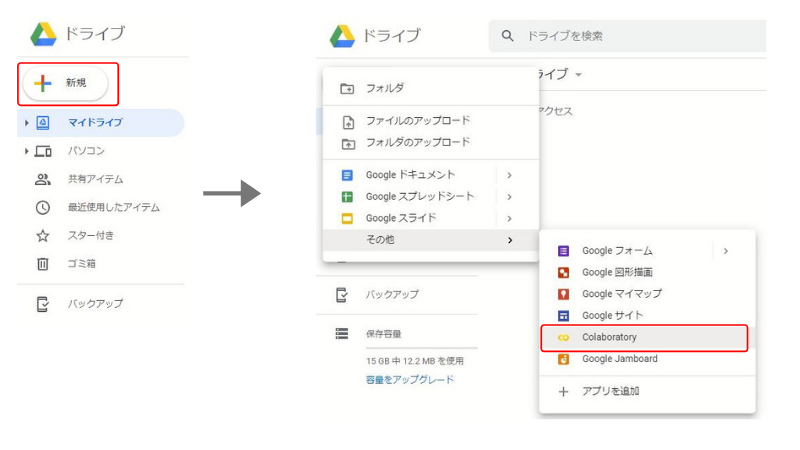Open パソコン in the left sidebar
Screen dimensions: 800x450
86,151
